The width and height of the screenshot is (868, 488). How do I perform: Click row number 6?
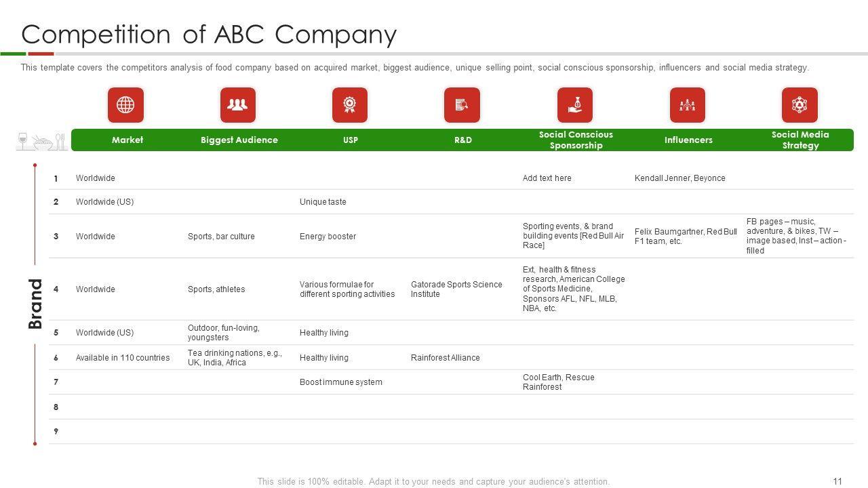(56, 358)
